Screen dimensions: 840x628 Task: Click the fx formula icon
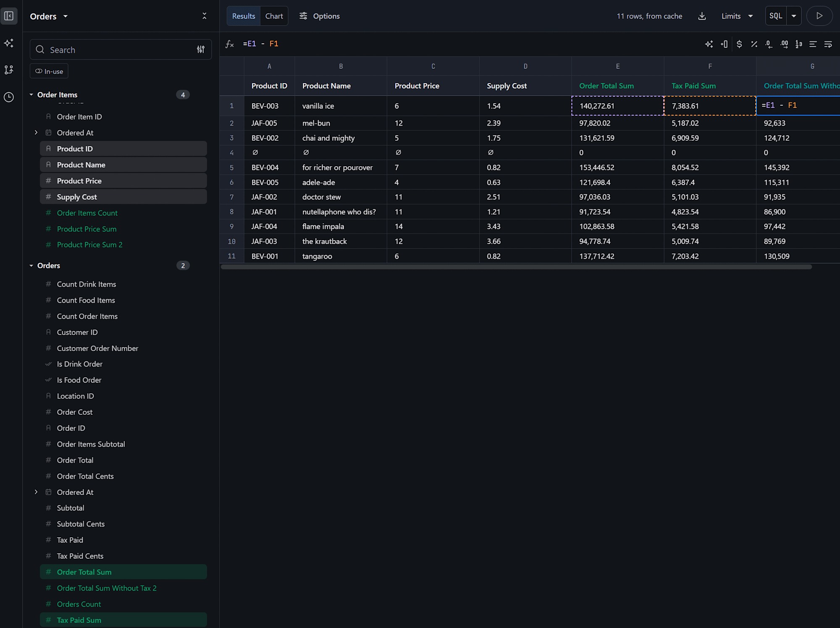230,44
